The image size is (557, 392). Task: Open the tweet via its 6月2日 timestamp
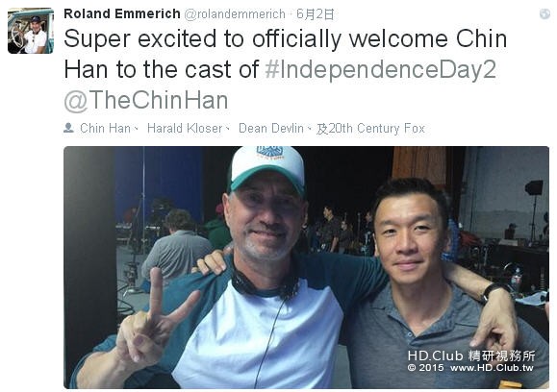pyautogui.click(x=316, y=14)
